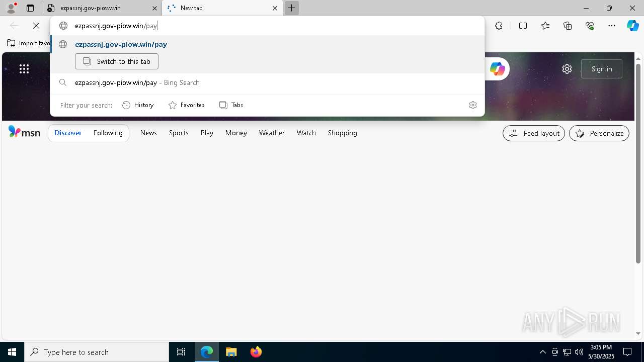Screen dimensions: 644x362
Task: Open the Extensions puzzle icon
Action: (499, 26)
